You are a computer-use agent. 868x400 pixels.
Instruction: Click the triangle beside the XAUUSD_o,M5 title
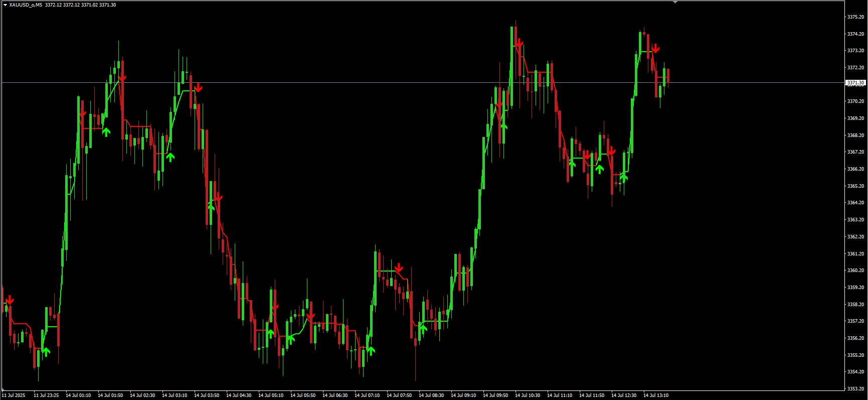click(5, 5)
